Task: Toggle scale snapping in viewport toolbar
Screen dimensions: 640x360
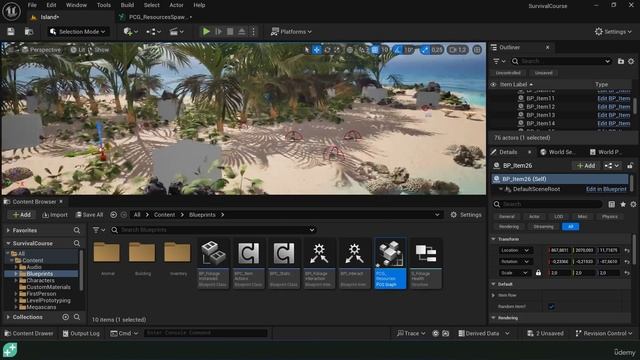Action: [x=425, y=50]
